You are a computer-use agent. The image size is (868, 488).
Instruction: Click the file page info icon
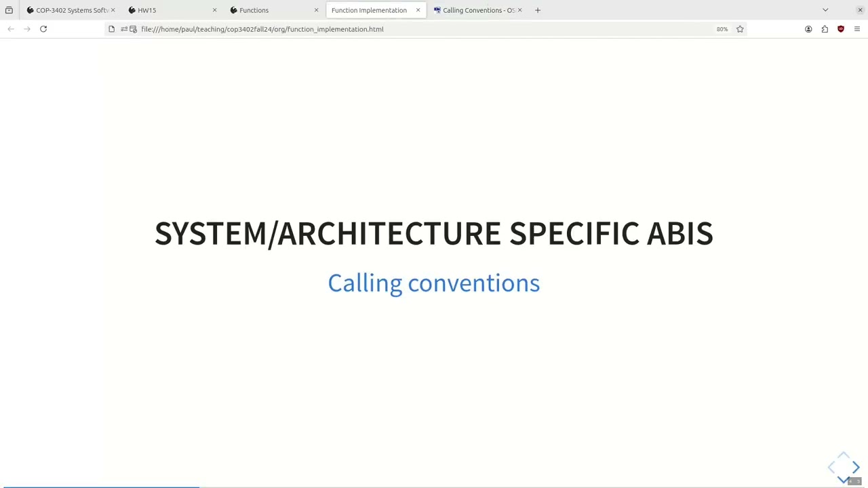[x=112, y=29]
